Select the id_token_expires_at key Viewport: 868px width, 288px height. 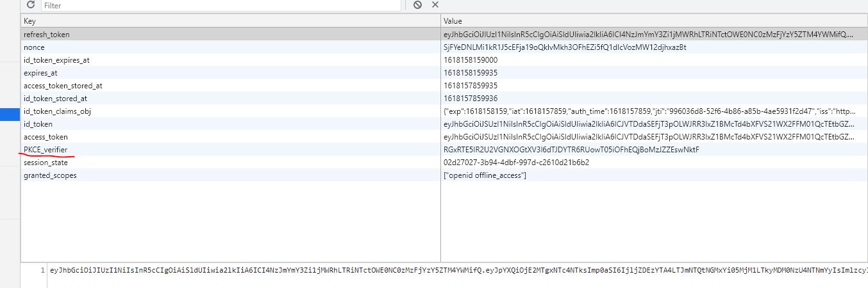tap(56, 60)
